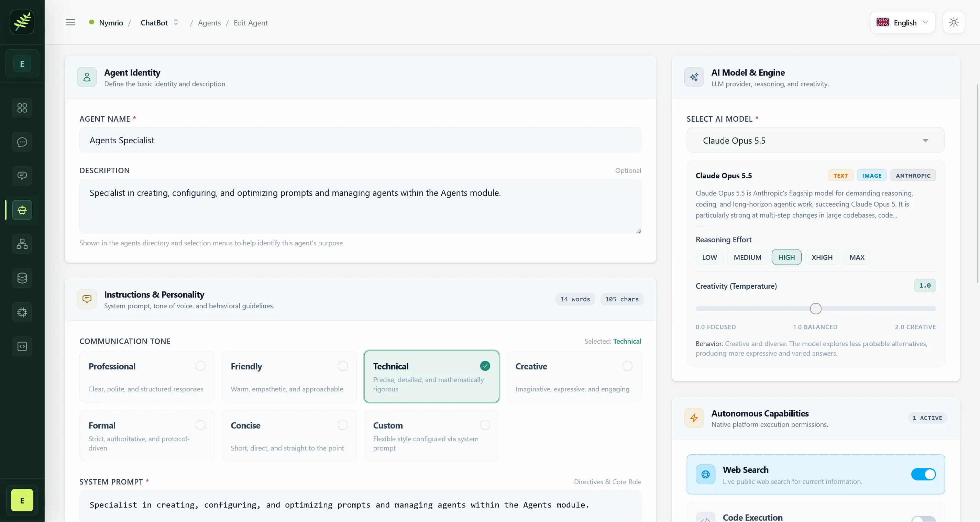The image size is (980, 522).
Task: Open the code brackets sidebar icon
Action: tap(22, 346)
